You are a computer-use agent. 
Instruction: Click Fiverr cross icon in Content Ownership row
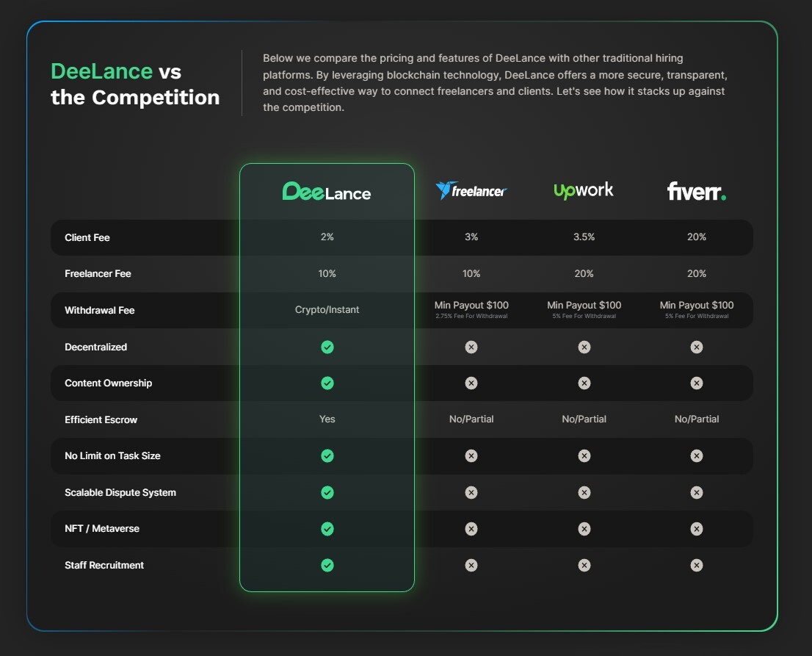pyautogui.click(x=697, y=383)
